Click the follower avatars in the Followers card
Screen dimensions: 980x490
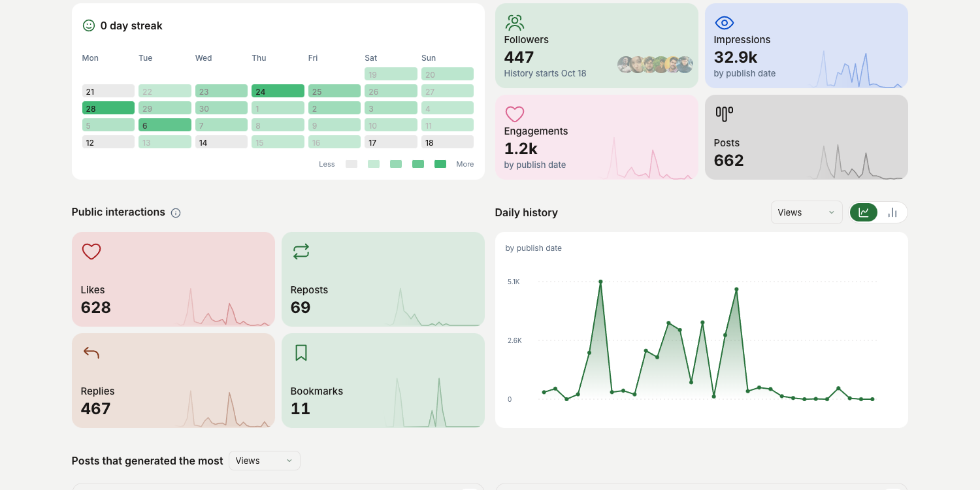click(x=655, y=65)
